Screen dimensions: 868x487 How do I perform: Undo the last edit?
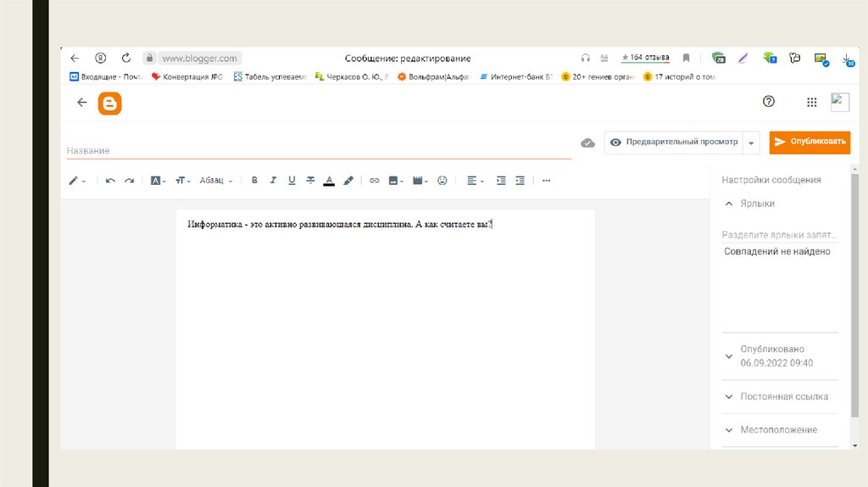[x=110, y=181]
